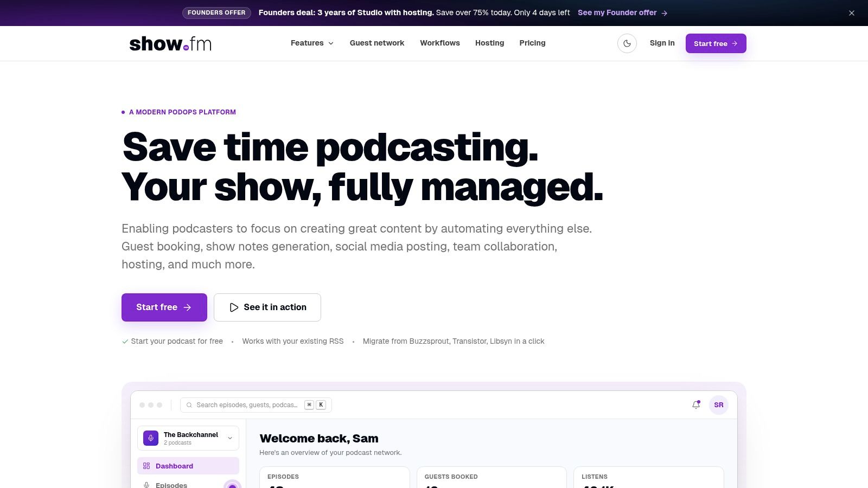The width and height of the screenshot is (868, 488).
Task: Open the Workflows nav item
Action: click(440, 43)
